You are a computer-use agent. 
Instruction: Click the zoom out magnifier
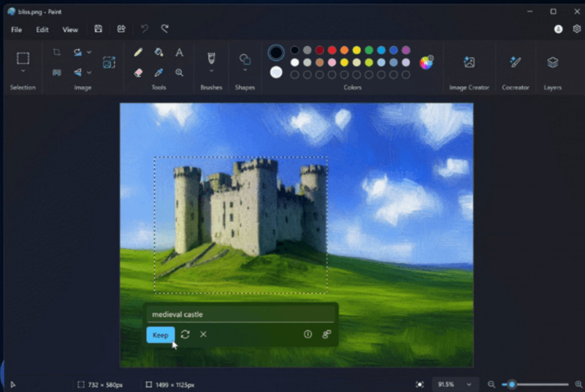tap(491, 385)
